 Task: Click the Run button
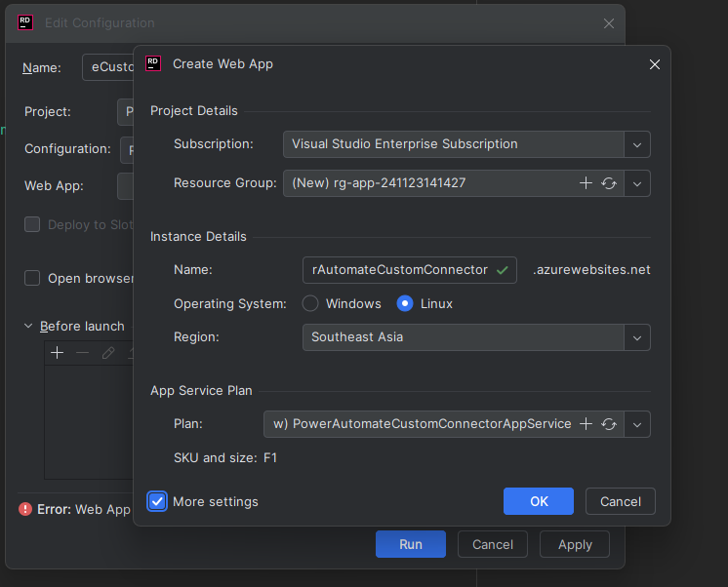click(411, 544)
